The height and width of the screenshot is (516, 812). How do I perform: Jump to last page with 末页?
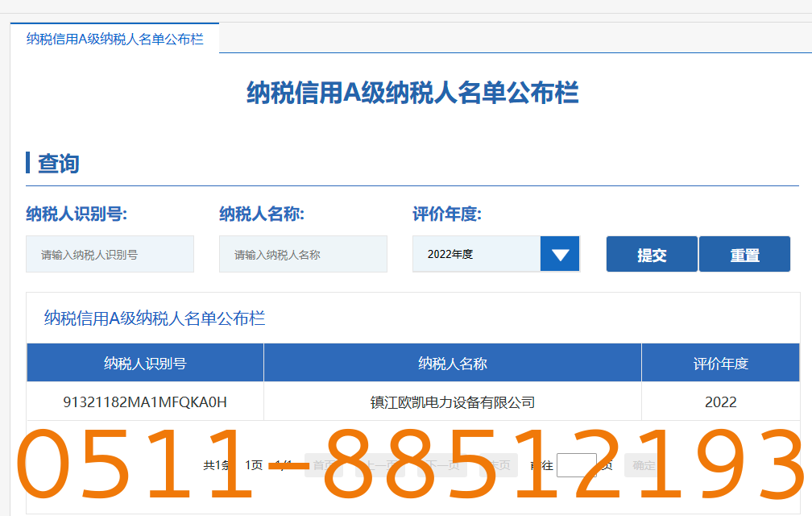(x=498, y=465)
